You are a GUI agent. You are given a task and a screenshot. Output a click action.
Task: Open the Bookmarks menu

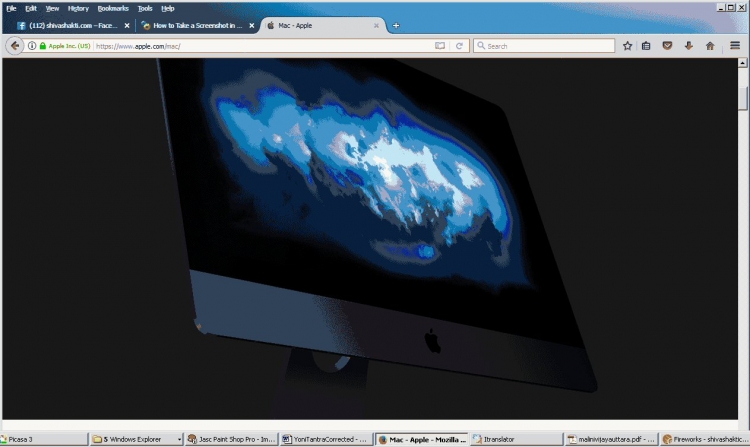click(113, 8)
